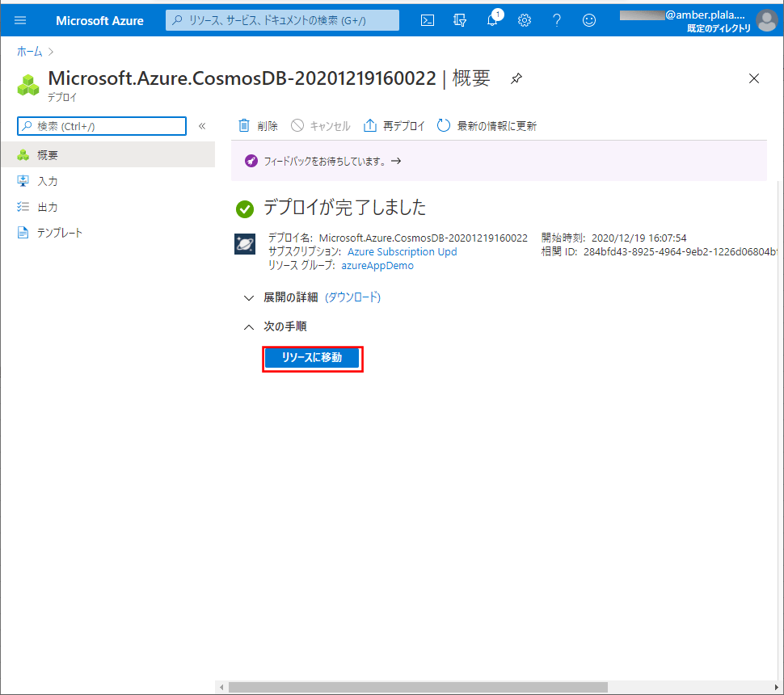Open the azureAppDemo resource group link
The width and height of the screenshot is (784, 695).
[x=377, y=266]
